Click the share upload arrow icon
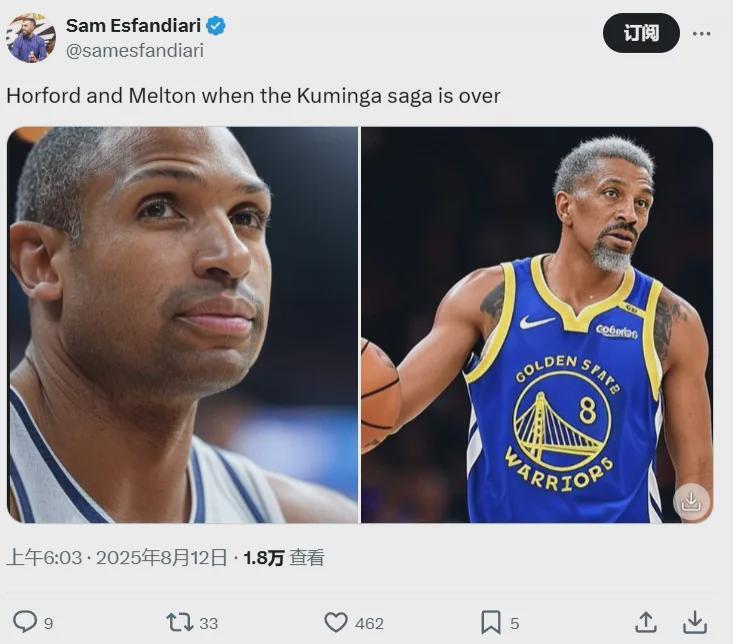This screenshot has width=733, height=644. pos(646,622)
